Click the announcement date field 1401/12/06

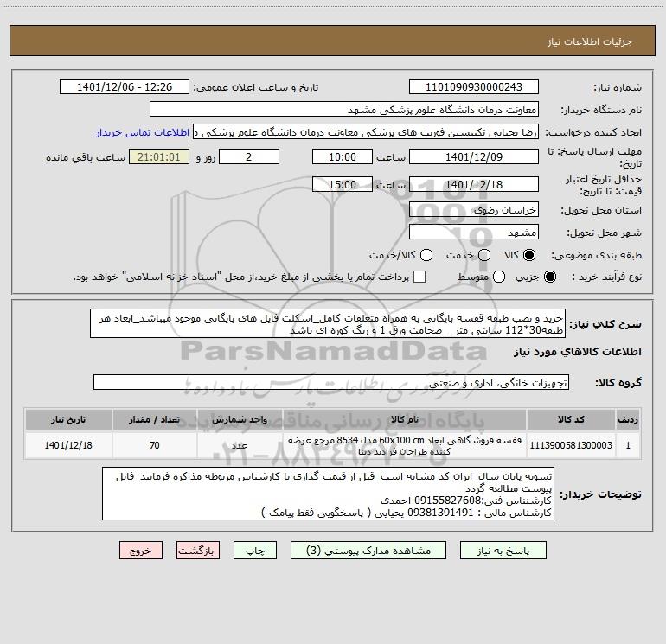click(125, 86)
